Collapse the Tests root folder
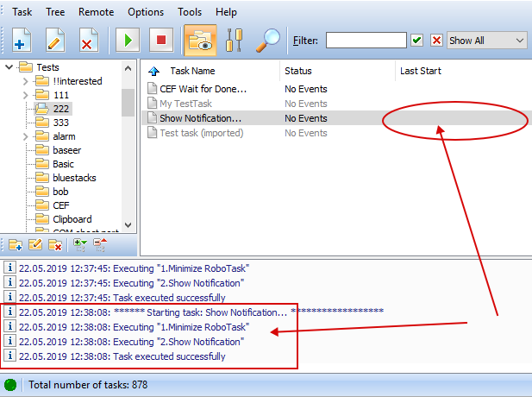The height and width of the screenshot is (397, 532). [9, 67]
